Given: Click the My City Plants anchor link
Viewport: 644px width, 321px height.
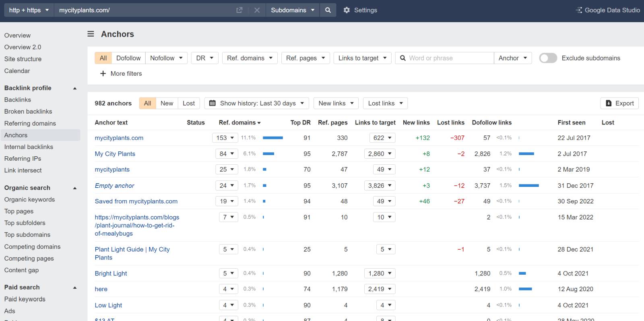Looking at the screenshot, I should 115,154.
